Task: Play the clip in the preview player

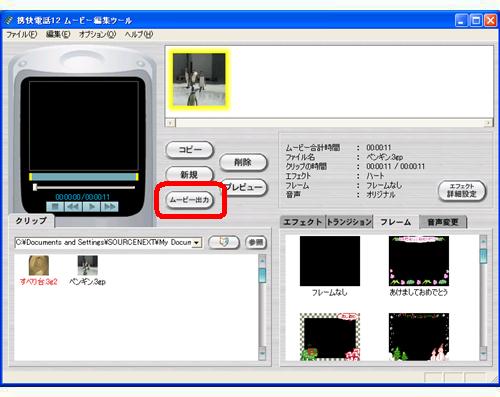Action: pos(91,207)
